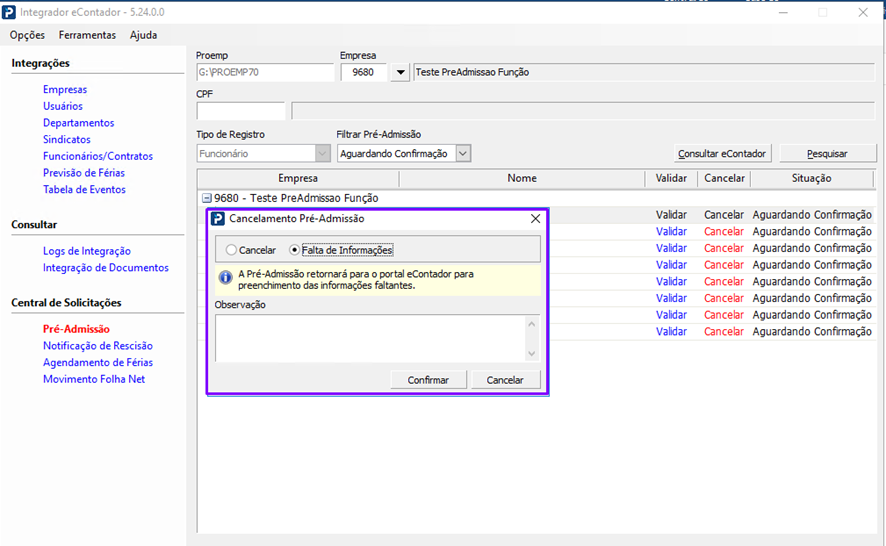Open the Empresas integration link
This screenshot has height=546, width=886.
tap(65, 89)
